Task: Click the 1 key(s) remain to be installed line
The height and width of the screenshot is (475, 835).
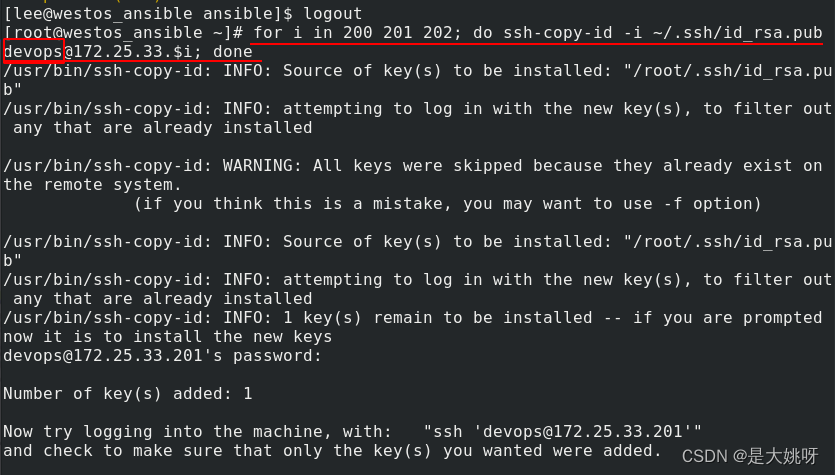Action: pyautogui.click(x=413, y=318)
